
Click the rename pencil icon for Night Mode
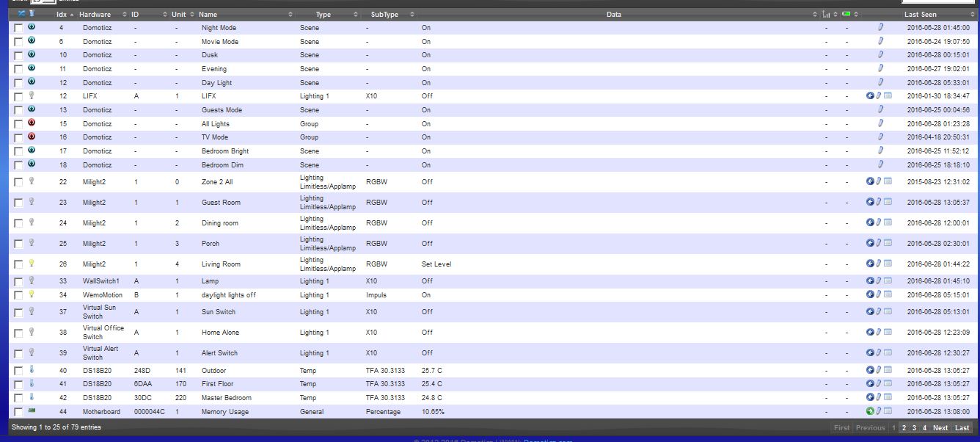tap(880, 27)
